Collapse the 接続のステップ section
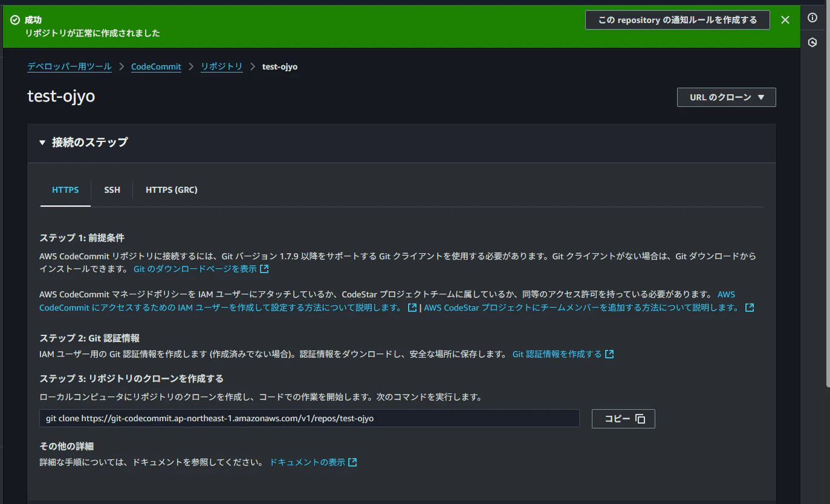 point(42,142)
